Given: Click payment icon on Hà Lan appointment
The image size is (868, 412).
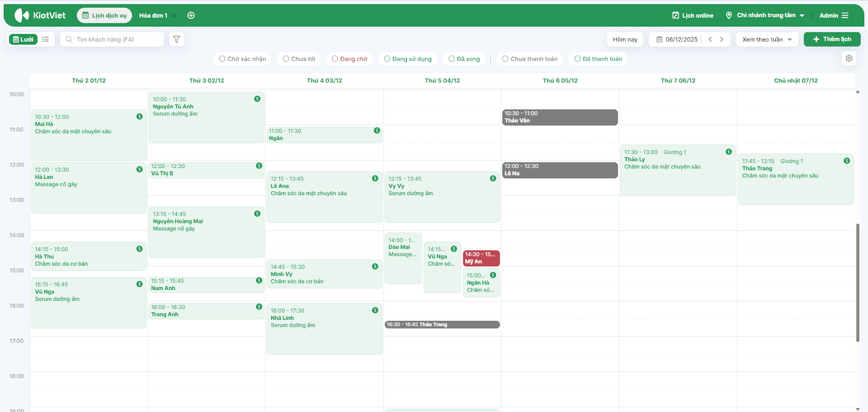Looking at the screenshot, I should coord(139,170).
